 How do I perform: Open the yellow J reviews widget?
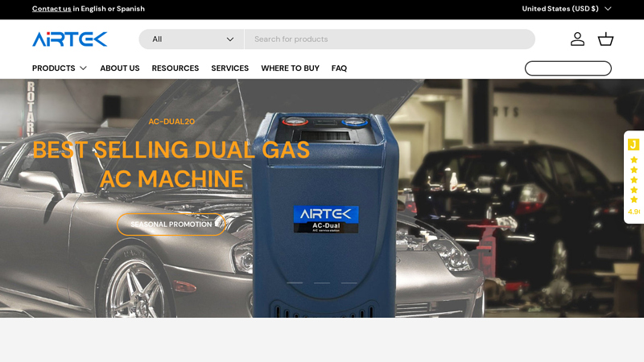(634, 145)
